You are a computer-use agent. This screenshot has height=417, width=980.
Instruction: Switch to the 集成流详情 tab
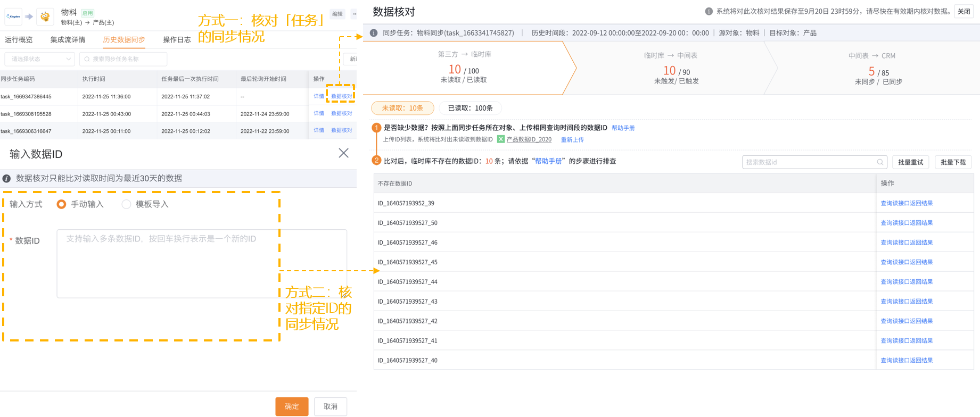click(x=68, y=39)
